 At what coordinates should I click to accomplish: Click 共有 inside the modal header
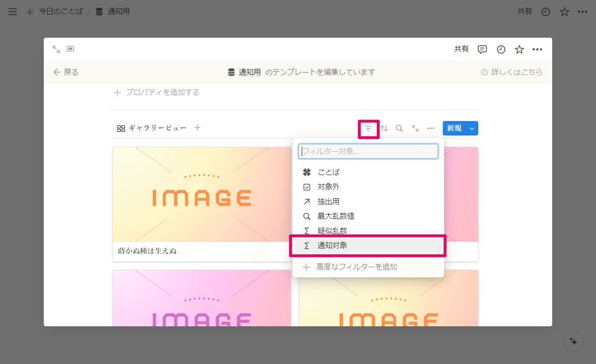(461, 49)
